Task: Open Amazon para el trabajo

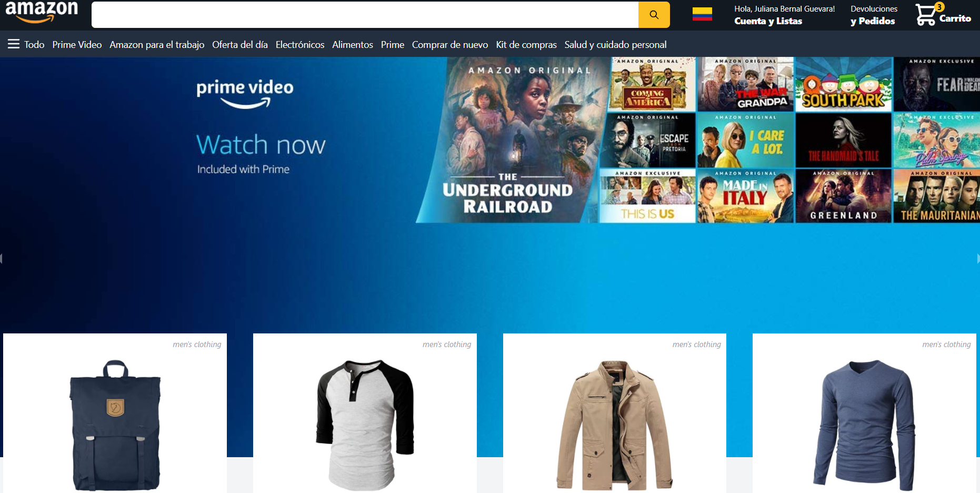Action: (x=157, y=45)
